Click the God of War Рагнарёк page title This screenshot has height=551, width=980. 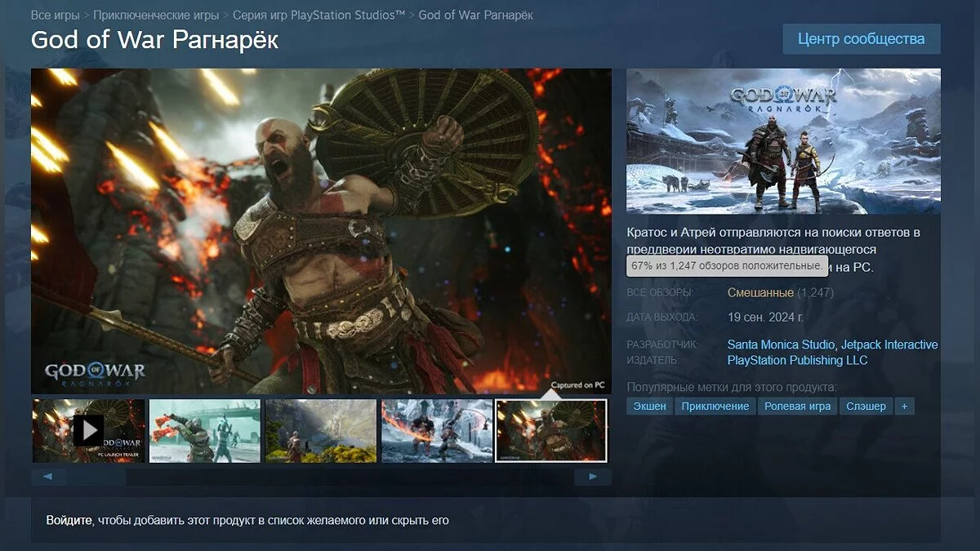pos(154,40)
